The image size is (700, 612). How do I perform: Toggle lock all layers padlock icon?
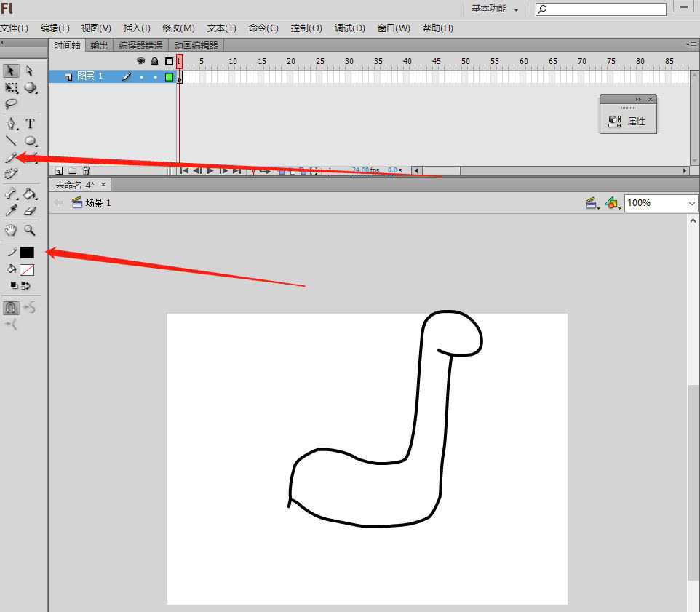click(154, 61)
